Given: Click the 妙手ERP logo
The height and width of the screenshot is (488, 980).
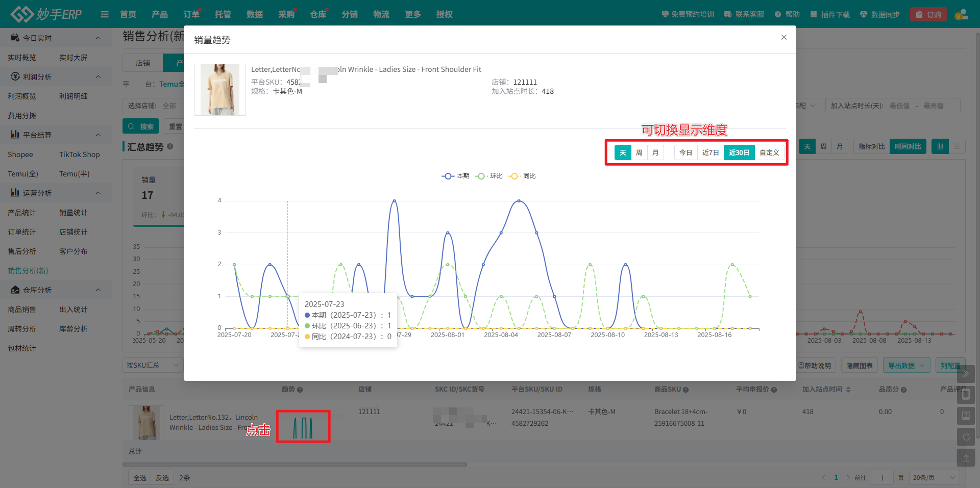Looking at the screenshot, I should [x=46, y=14].
